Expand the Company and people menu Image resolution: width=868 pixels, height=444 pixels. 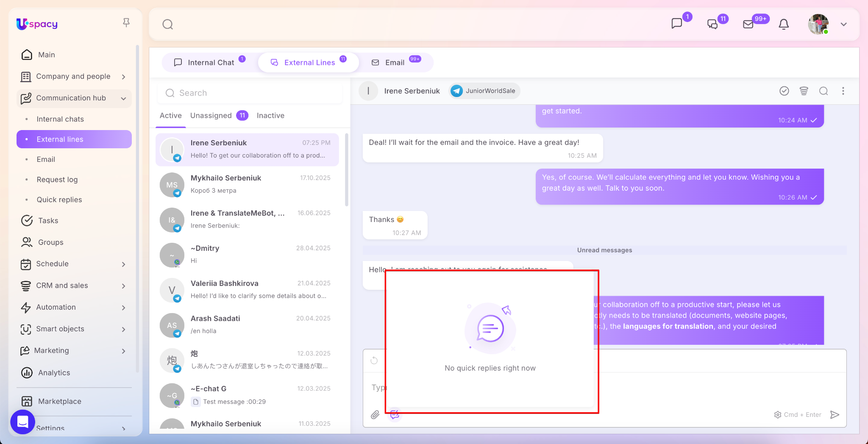(x=123, y=77)
